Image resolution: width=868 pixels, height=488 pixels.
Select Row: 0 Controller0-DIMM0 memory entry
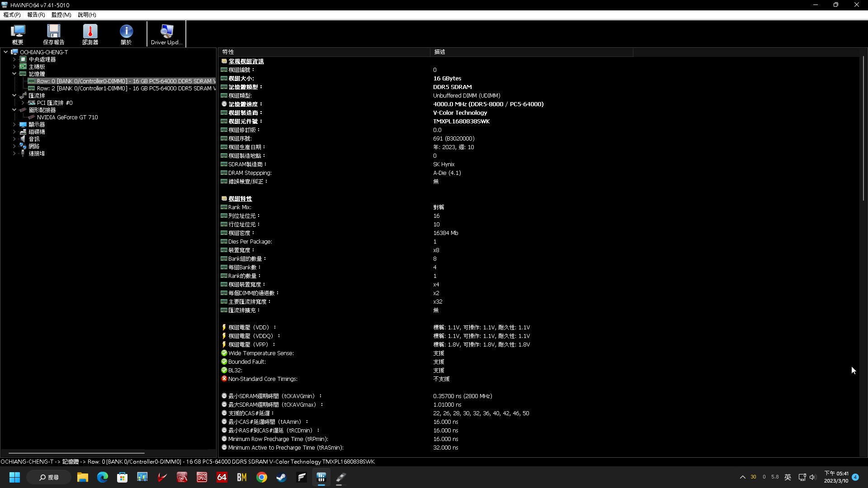point(122,81)
